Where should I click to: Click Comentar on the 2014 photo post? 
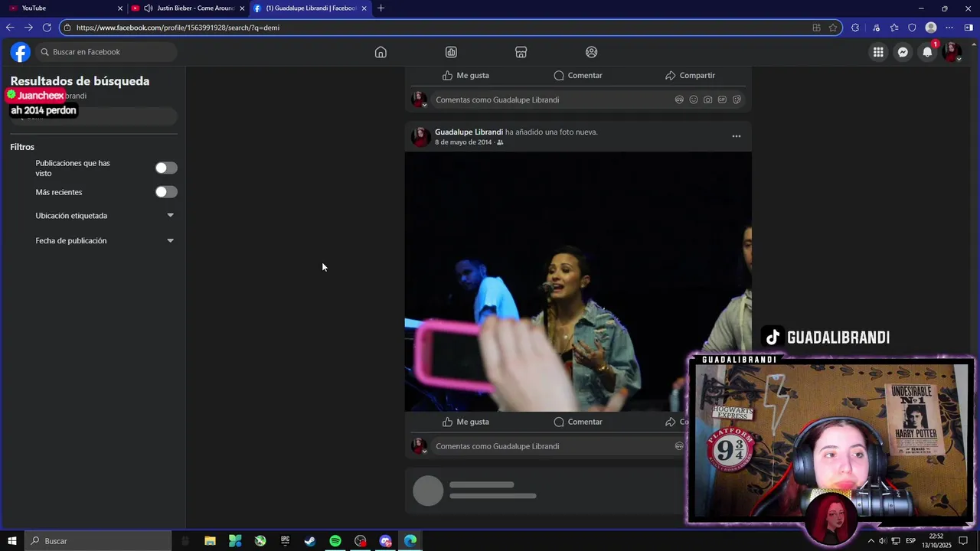click(578, 422)
